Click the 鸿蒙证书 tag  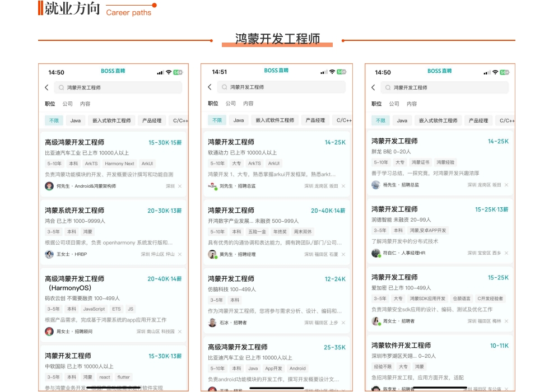pos(420,162)
